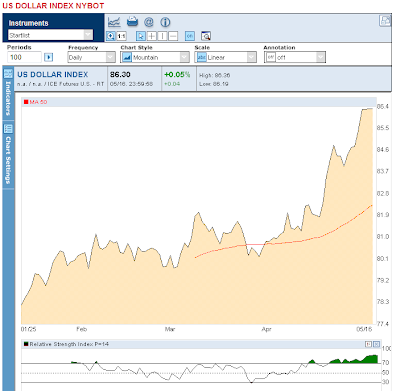
Task: Click the 86.30 price value
Action: (120, 75)
